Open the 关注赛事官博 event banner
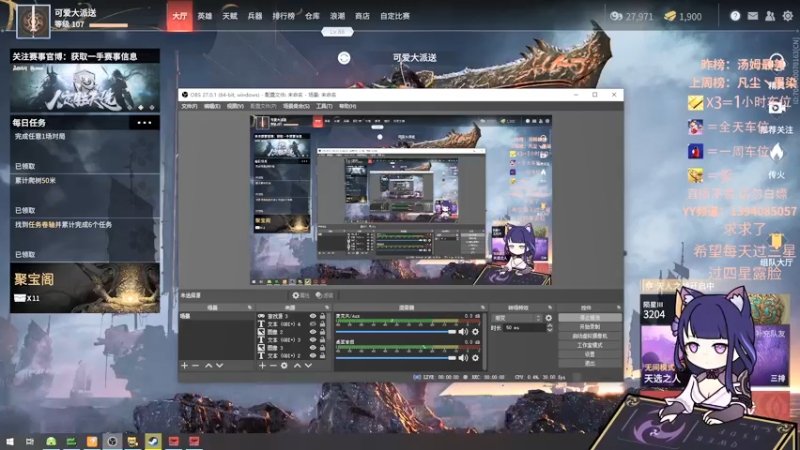Screen dimensions: 800x450 tap(85, 81)
